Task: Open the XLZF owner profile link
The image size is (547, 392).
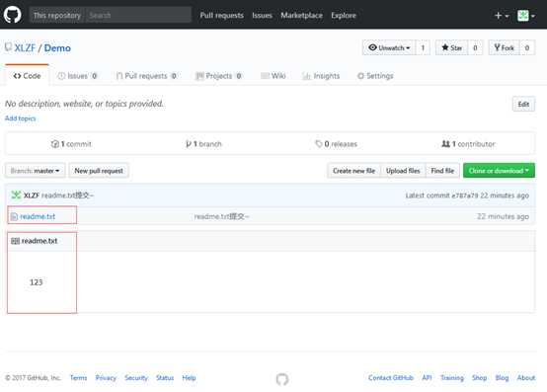Action: click(25, 47)
